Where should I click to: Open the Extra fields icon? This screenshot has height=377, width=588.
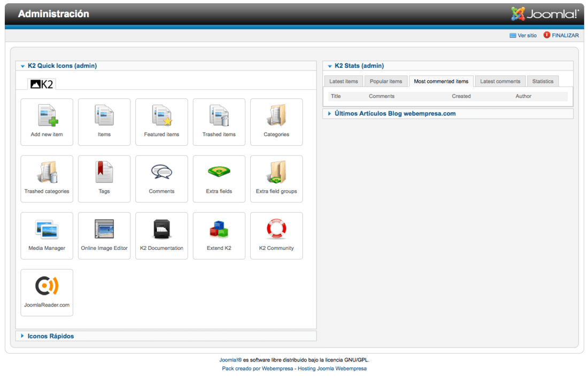coord(219,179)
